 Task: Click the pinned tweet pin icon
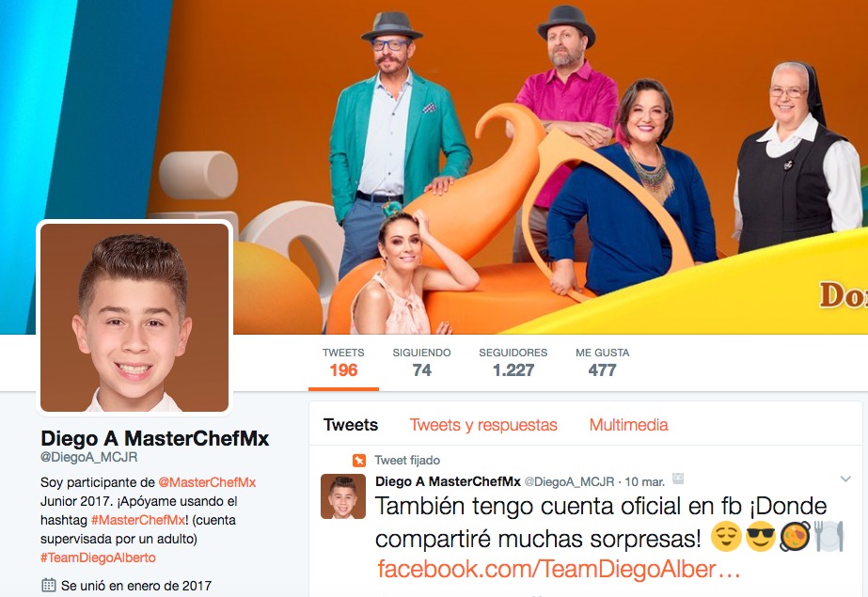[x=358, y=461]
